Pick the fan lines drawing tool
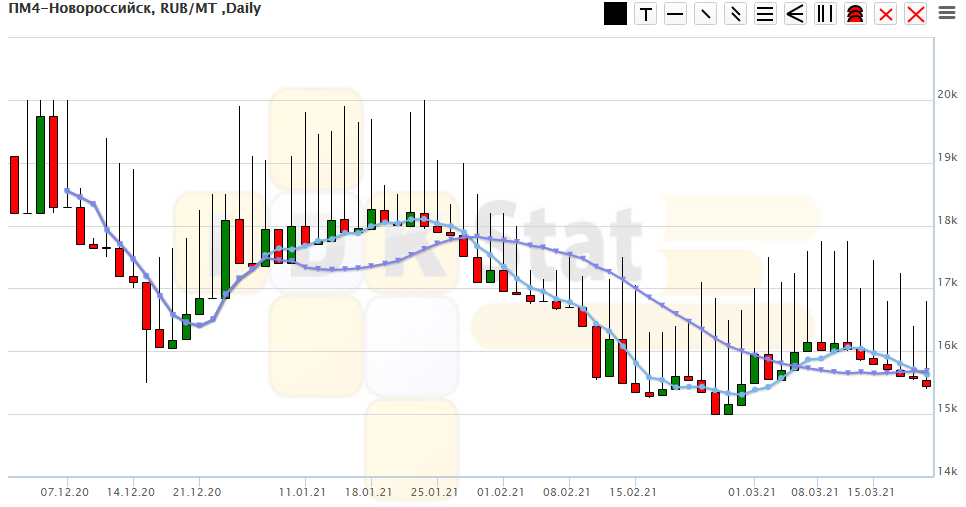Image resolution: width=966 pixels, height=507 pixels. (796, 14)
